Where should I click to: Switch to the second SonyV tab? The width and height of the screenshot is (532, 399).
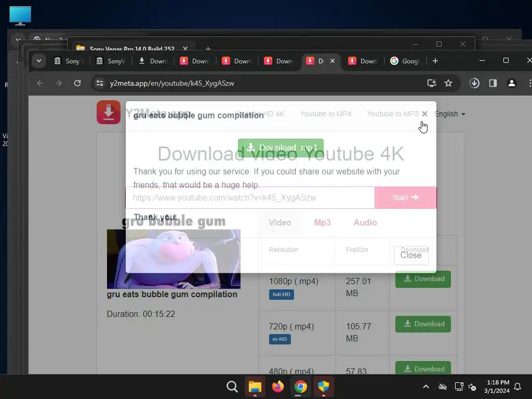point(111,61)
